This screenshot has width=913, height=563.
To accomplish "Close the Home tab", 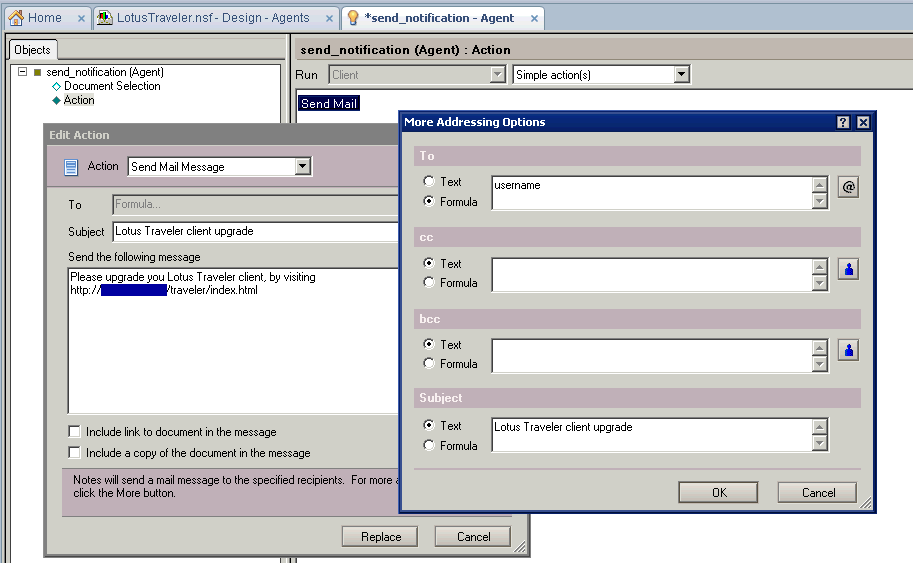I will pos(81,19).
